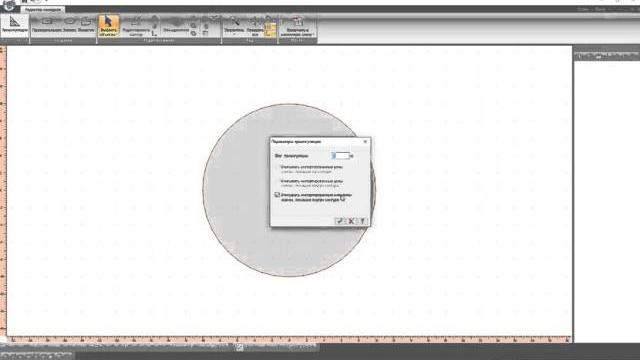
Task: Click the Show All view tool
Action: click(255, 26)
